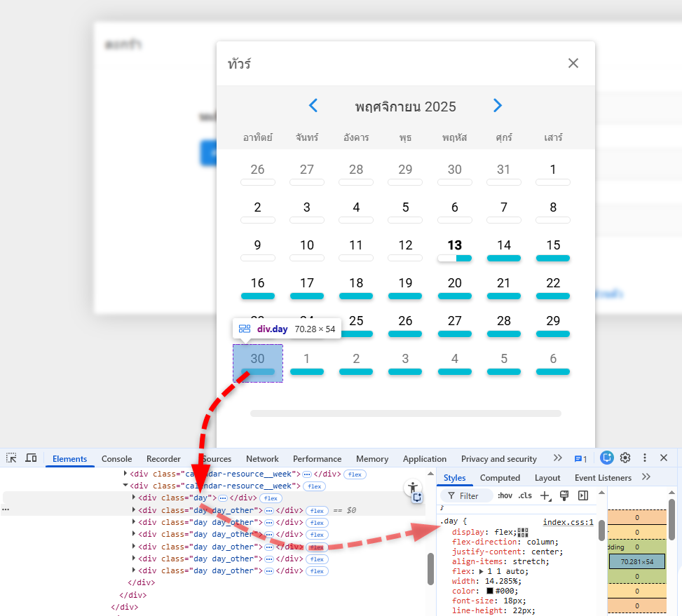Open the Computed tab in the sidebar
The image size is (682, 616).
[500, 478]
